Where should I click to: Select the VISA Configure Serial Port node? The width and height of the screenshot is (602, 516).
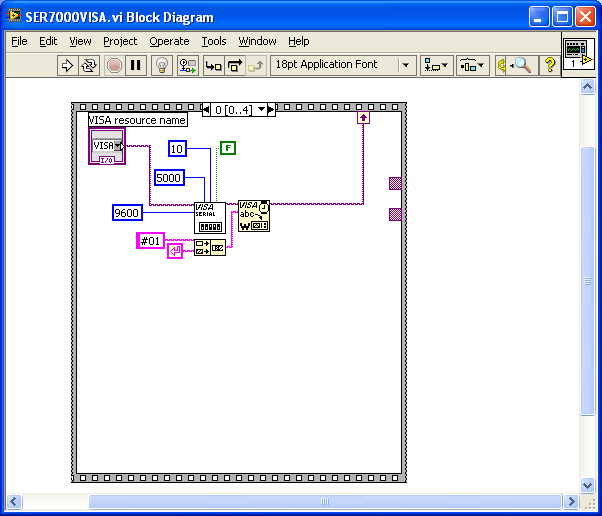210,218
